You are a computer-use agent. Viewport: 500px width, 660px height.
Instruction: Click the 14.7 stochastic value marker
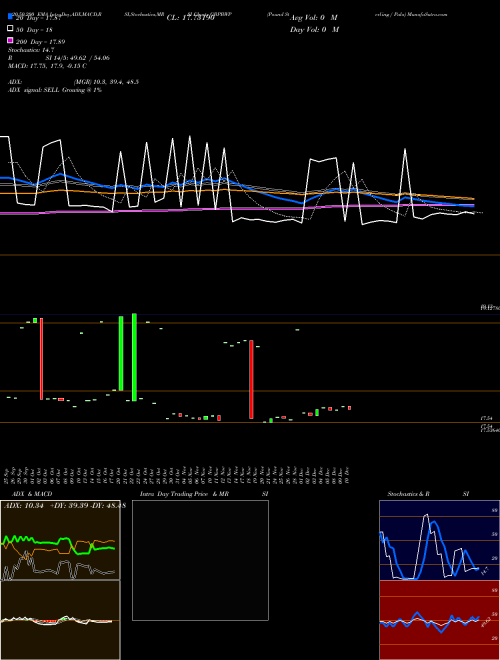tap(484, 571)
